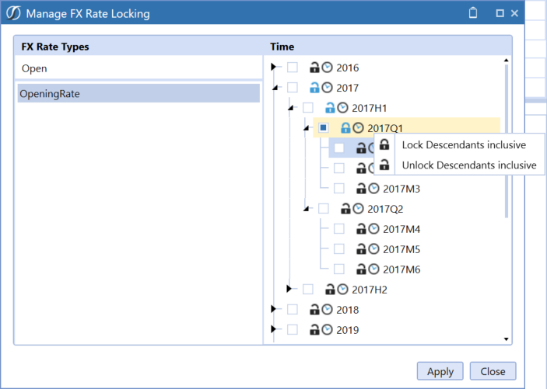Expand the 2016 tree node
This screenshot has width=547, height=389.
pos(274,67)
